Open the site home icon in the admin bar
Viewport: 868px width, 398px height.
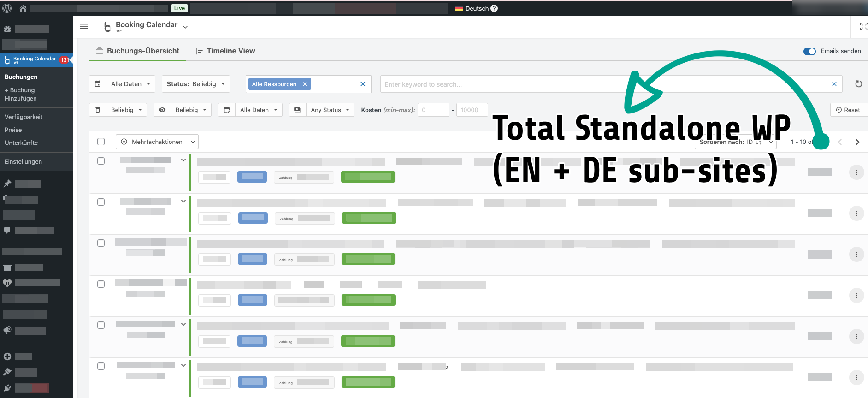coord(23,8)
